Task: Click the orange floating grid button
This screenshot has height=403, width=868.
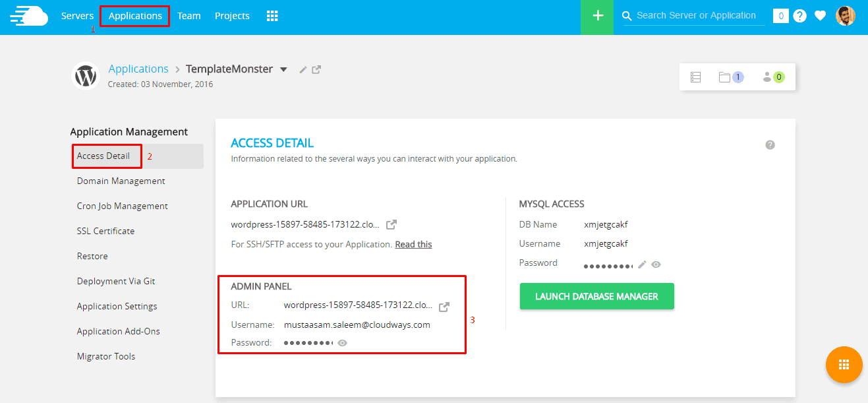Action: click(844, 365)
